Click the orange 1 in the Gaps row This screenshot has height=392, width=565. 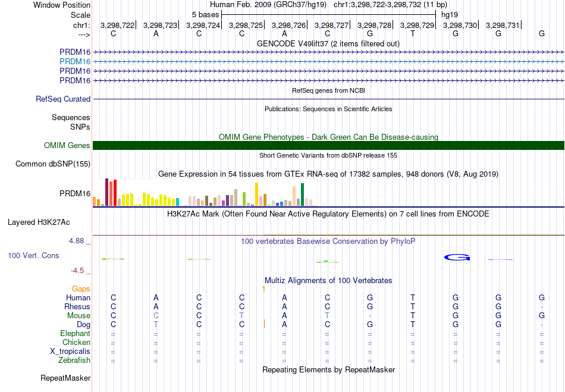[263, 289]
